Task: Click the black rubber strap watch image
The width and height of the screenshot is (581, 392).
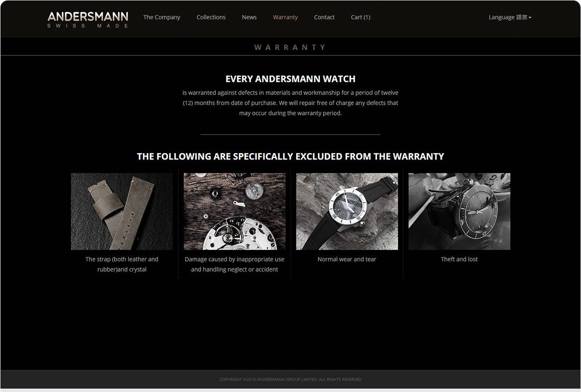Action: pos(347,211)
